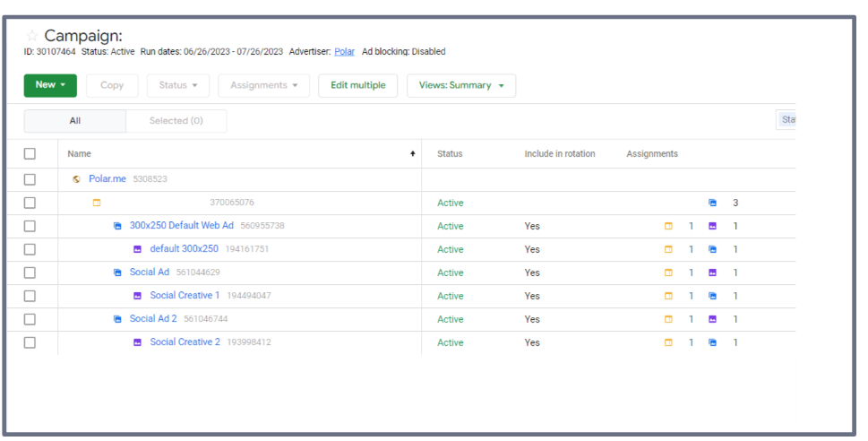Screen dimensions: 868x441
Task: Switch to the Selected (0) tab
Action: point(176,121)
